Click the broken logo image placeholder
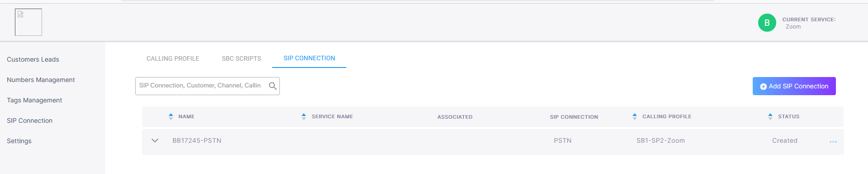Image resolution: width=868 pixels, height=174 pixels. coord(28,22)
